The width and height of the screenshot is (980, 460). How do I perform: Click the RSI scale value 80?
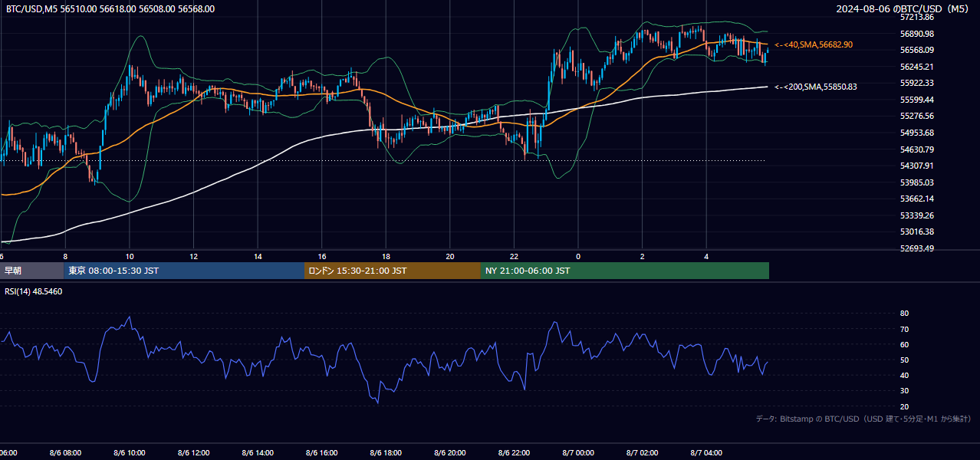[904, 314]
